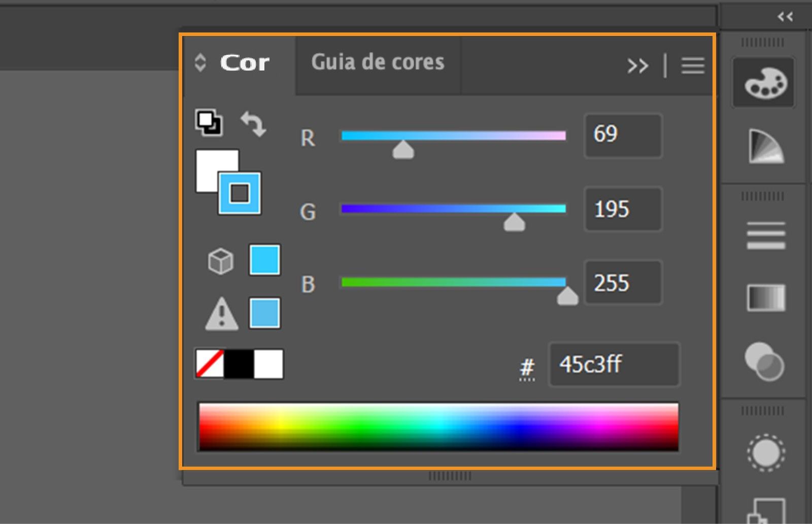Select the Cor tab
Screen dimensions: 812x524
click(x=244, y=62)
